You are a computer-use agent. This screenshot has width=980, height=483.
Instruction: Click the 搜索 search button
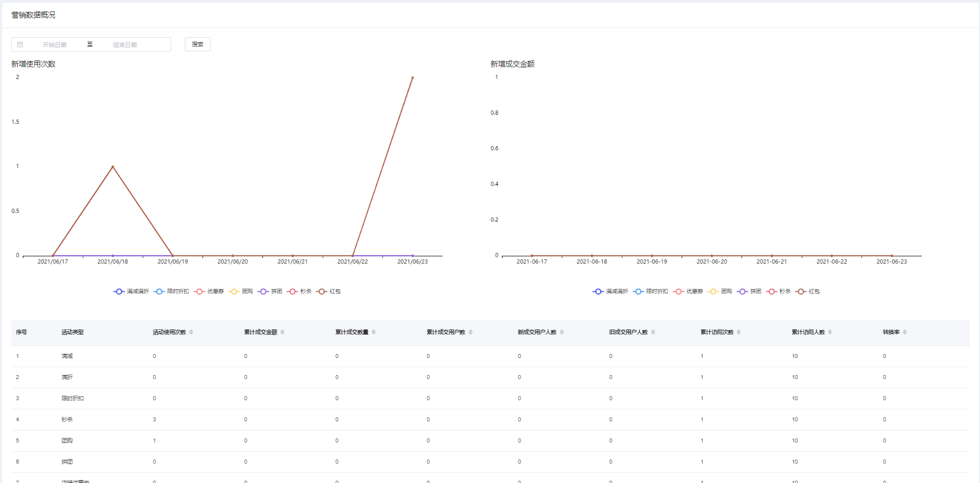(197, 45)
